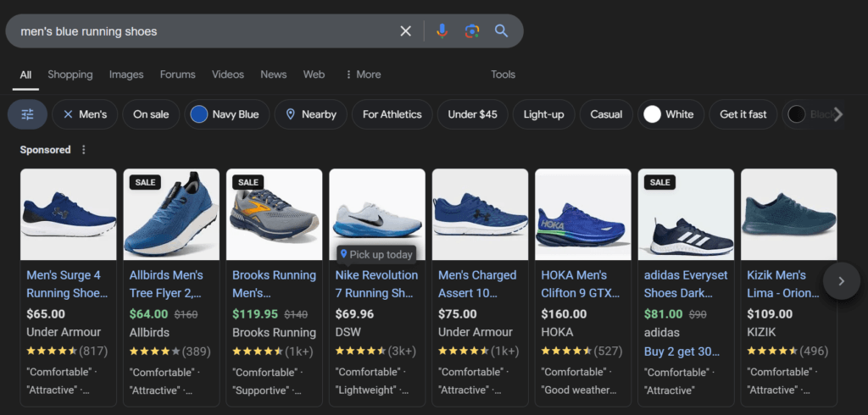The width and height of the screenshot is (868, 415).
Task: Show more filter chips with right chevron
Action: [x=838, y=114]
